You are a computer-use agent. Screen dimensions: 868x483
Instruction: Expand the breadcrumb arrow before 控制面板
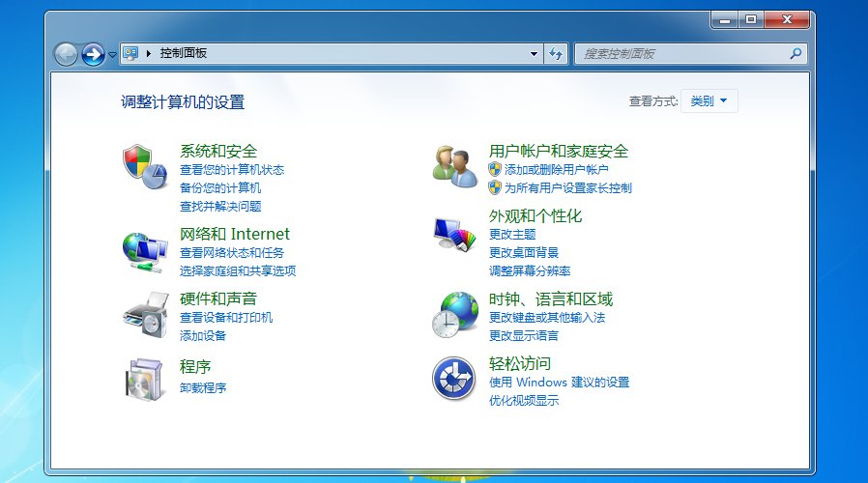click(148, 54)
